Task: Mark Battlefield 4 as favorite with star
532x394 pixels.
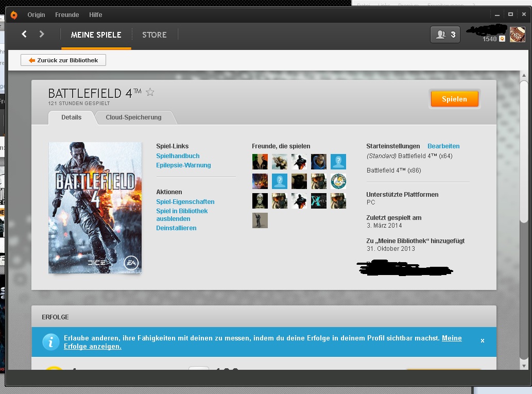Action: (150, 92)
